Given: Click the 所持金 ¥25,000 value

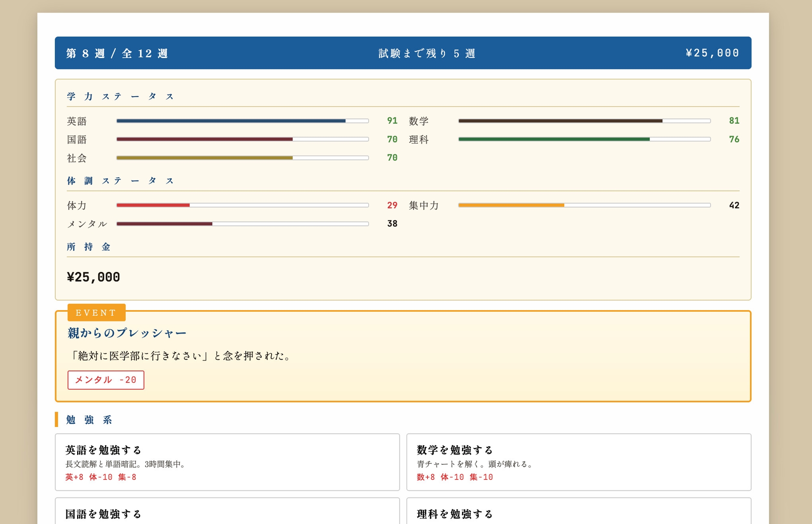Looking at the screenshot, I should pos(93,277).
